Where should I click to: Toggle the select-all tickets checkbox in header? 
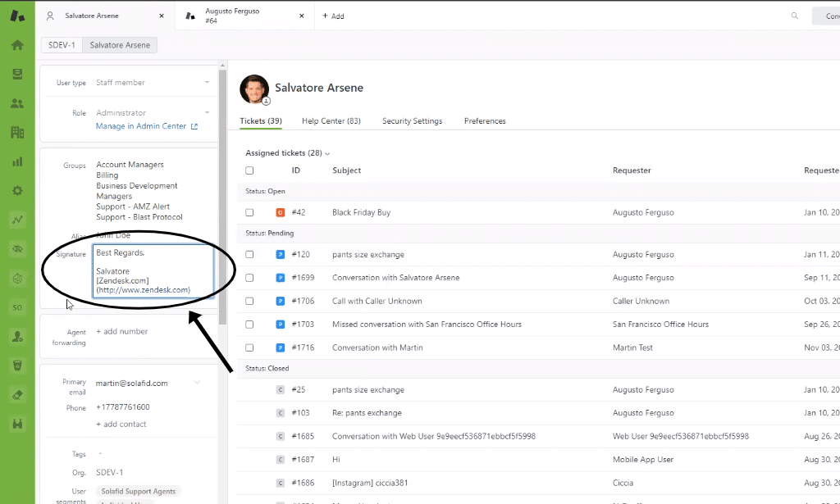(x=249, y=170)
